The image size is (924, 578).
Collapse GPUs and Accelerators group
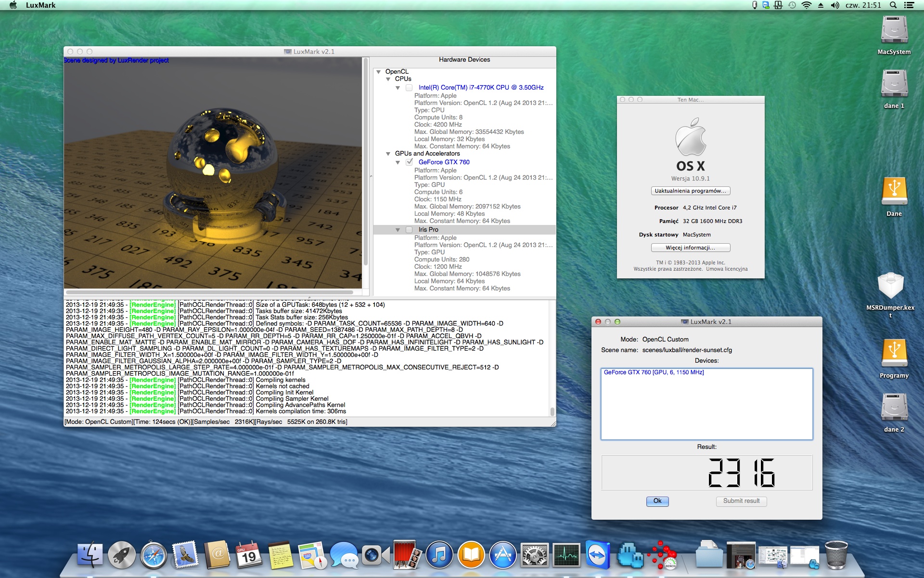click(388, 154)
